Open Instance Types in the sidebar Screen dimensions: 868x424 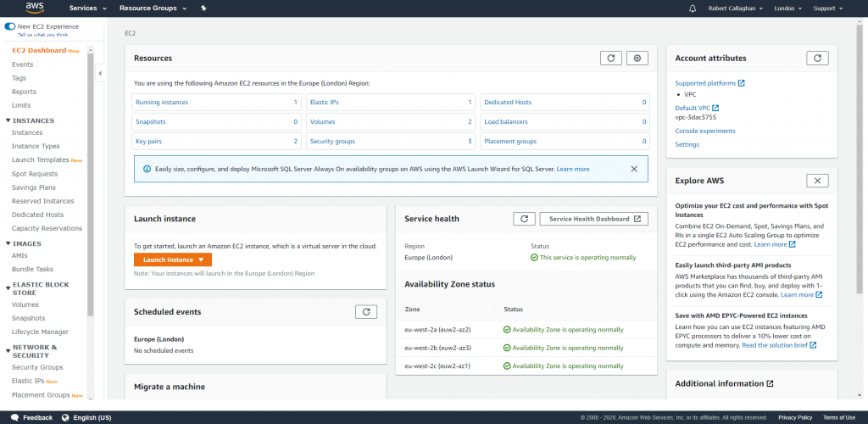36,146
